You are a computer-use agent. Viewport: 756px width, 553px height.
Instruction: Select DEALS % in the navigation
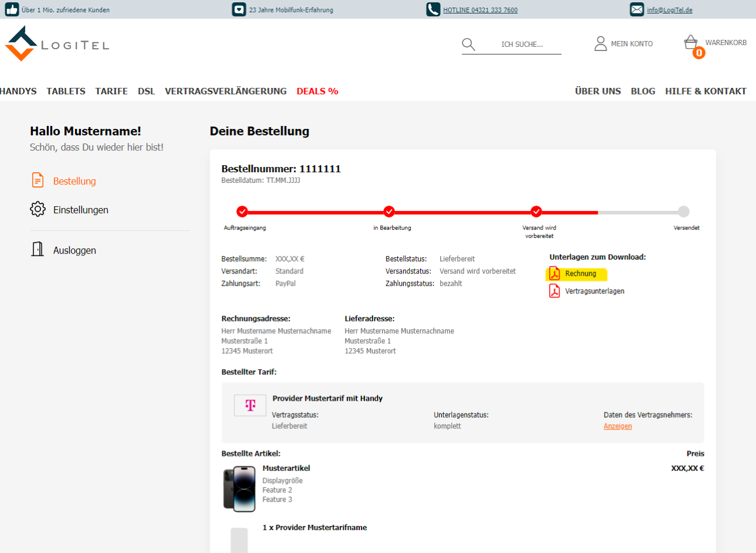click(x=317, y=91)
